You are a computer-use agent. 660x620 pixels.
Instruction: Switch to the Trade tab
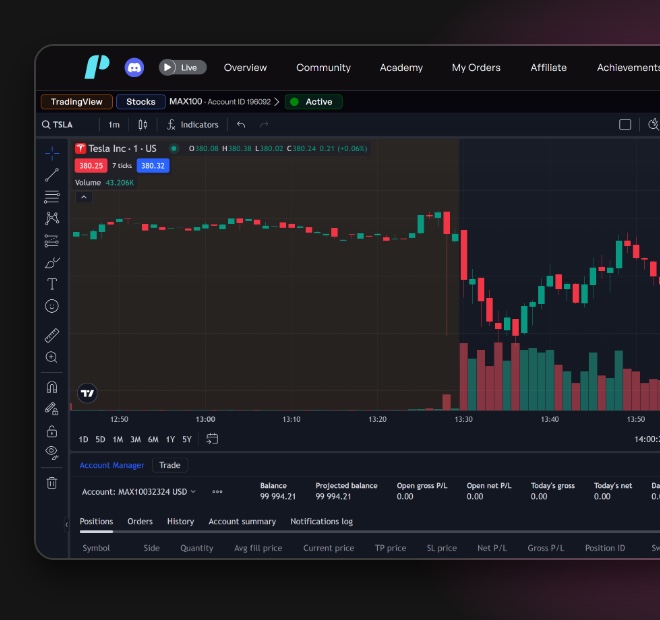[170, 465]
